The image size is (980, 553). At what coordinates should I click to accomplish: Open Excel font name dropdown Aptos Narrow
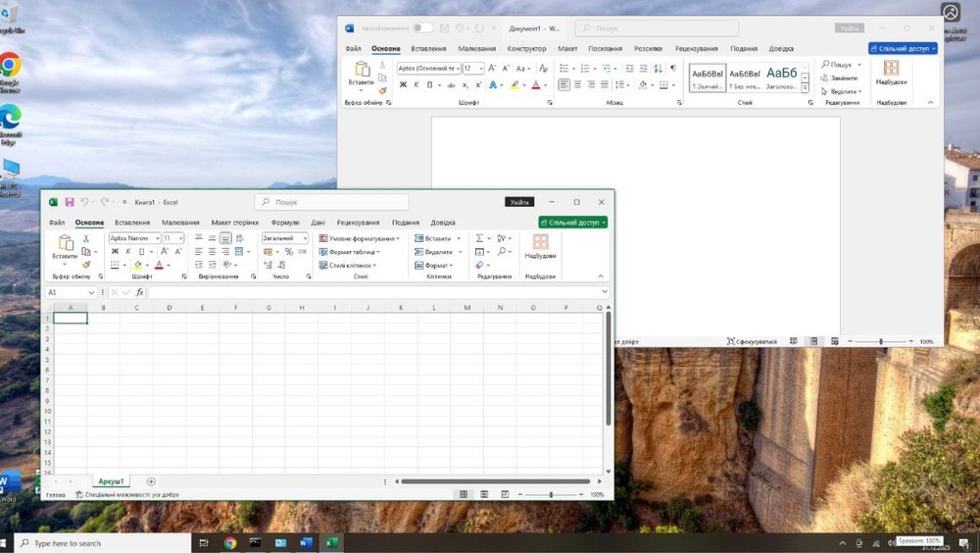158,238
